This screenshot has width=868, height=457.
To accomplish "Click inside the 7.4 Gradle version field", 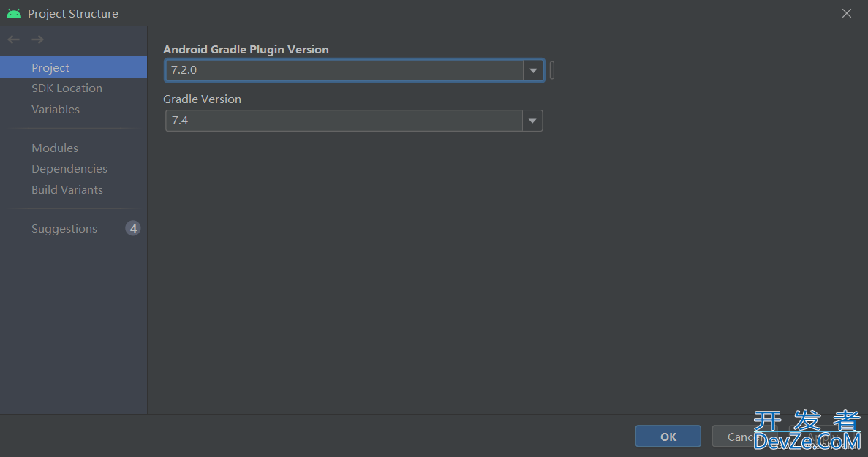I will (x=344, y=121).
